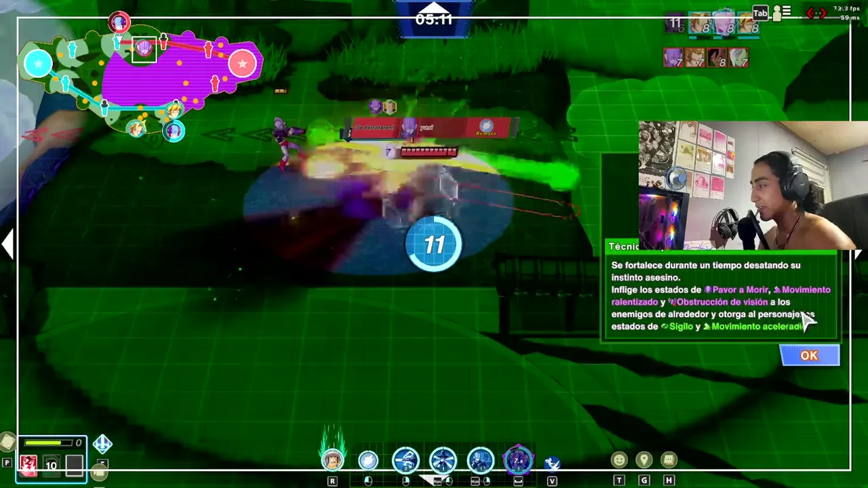Viewport: 868px width, 488px height.
Task: Click the round icon beside the item panel
Action: (99, 474)
